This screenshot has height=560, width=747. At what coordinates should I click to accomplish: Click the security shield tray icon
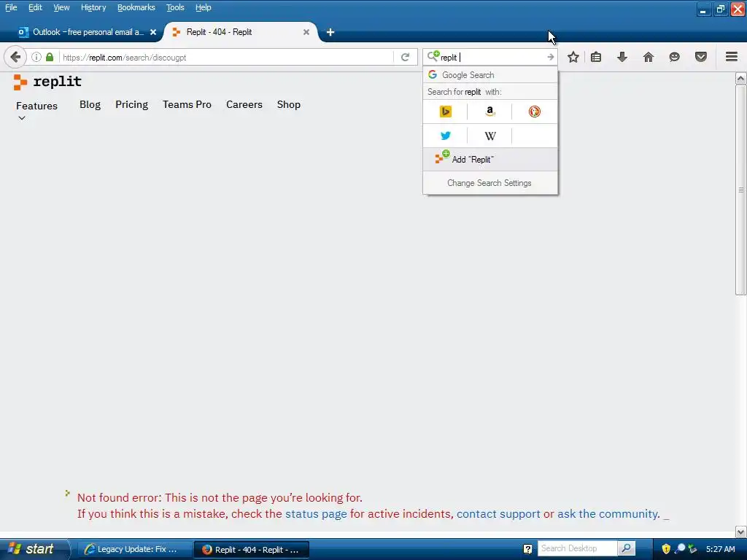pyautogui.click(x=666, y=549)
